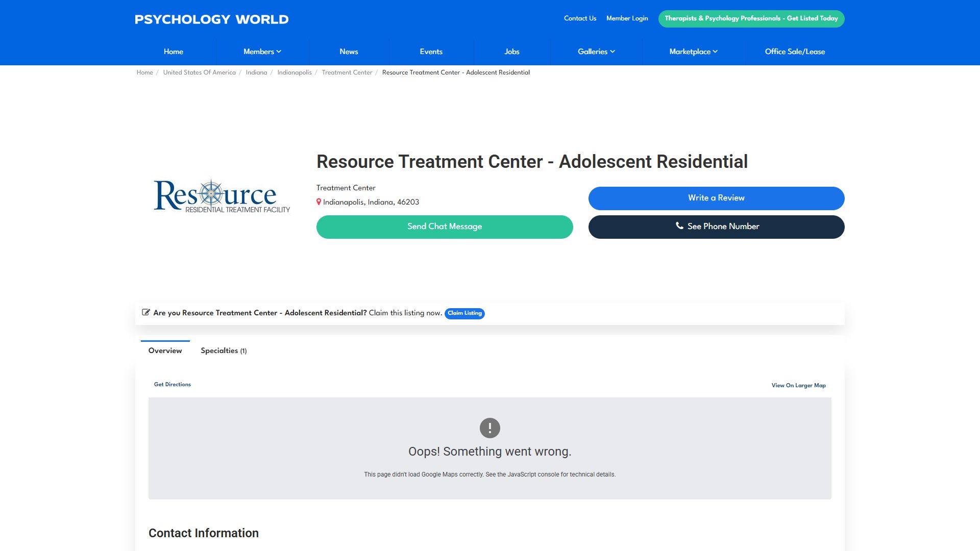Click the Indianapolis, Indiana, 46203 address text

pyautogui.click(x=371, y=202)
